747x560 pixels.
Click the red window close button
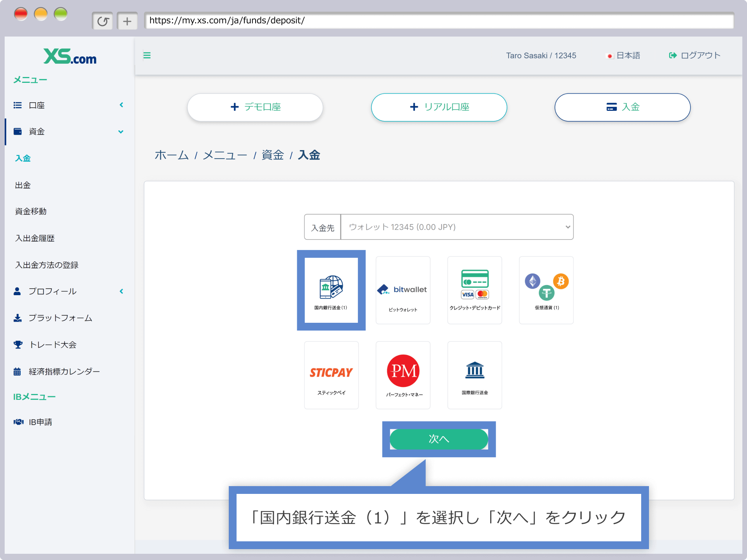pos(21,14)
